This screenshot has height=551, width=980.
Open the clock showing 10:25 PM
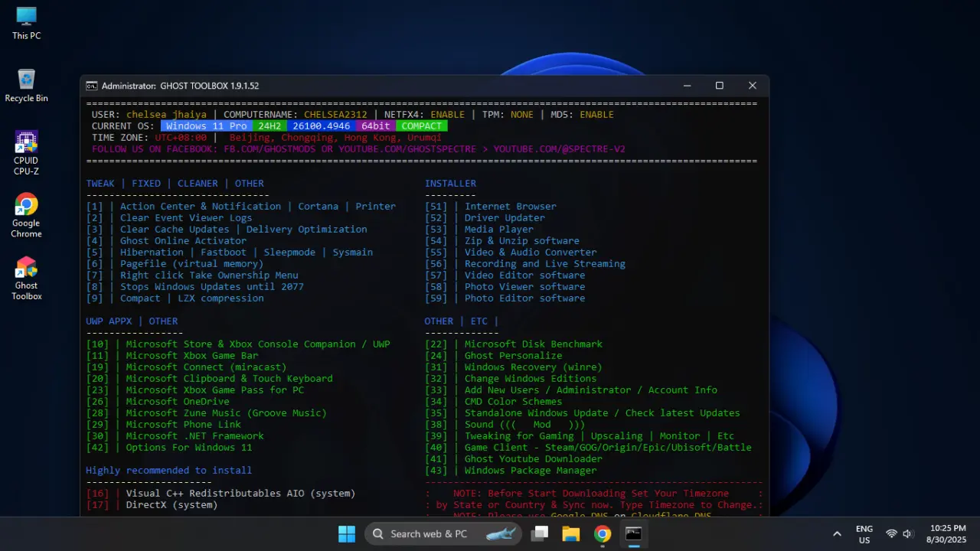click(x=948, y=533)
